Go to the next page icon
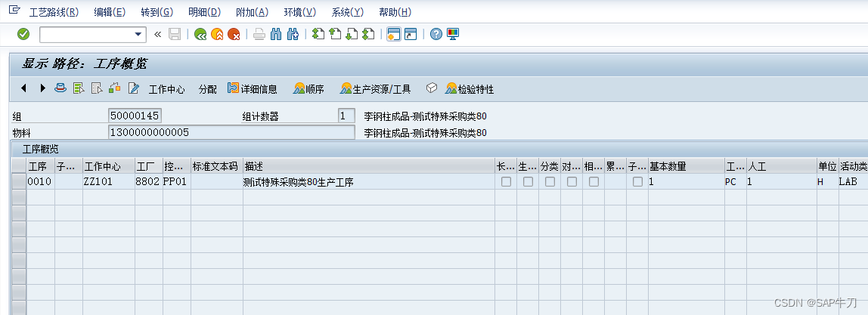The width and height of the screenshot is (868, 315). tap(351, 34)
